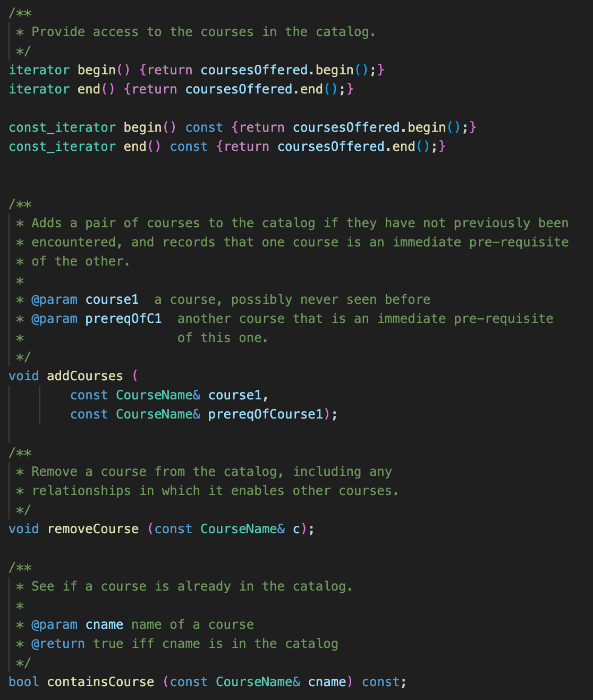Click the bool keyword before containsCourse
The width and height of the screenshot is (593, 700).
pyautogui.click(x=24, y=682)
